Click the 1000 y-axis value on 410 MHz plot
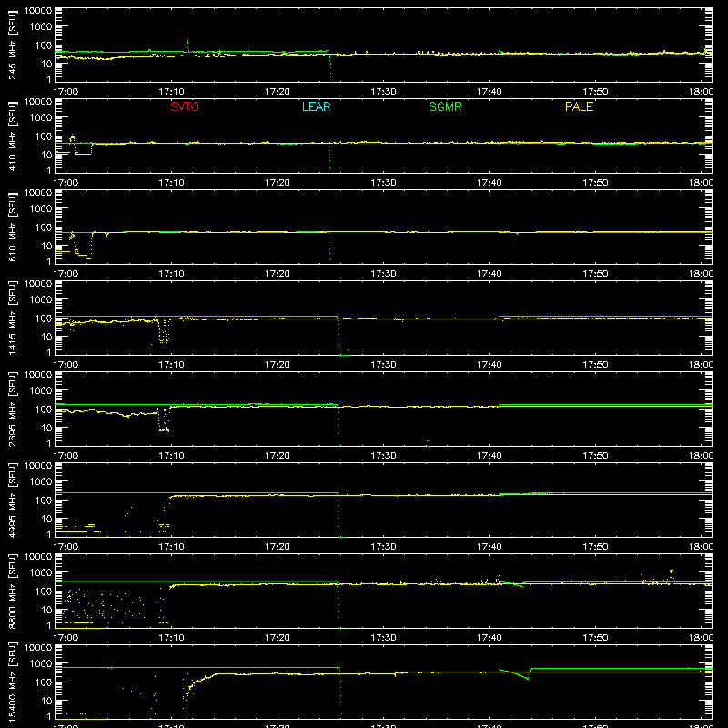Viewport: 728px width, 728px height. [x=41, y=118]
